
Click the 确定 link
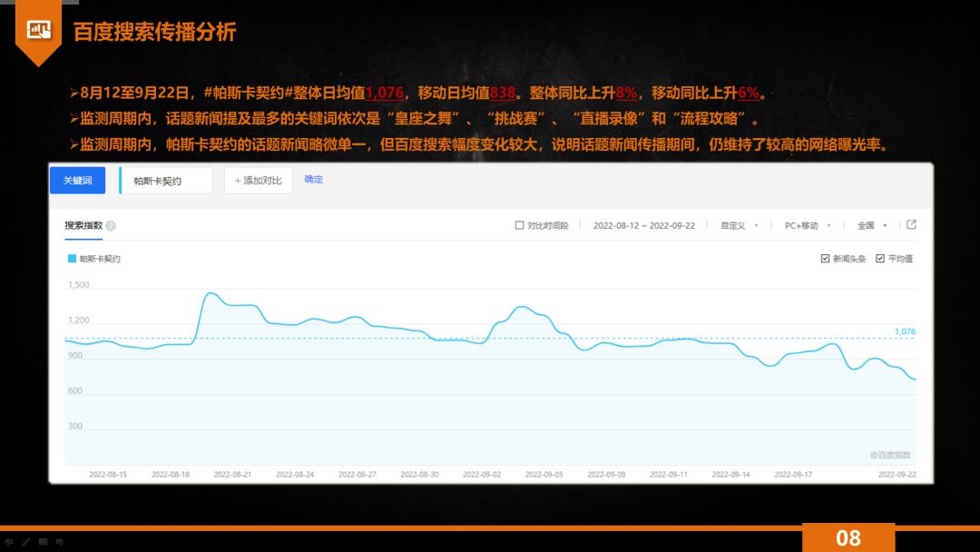tap(314, 180)
